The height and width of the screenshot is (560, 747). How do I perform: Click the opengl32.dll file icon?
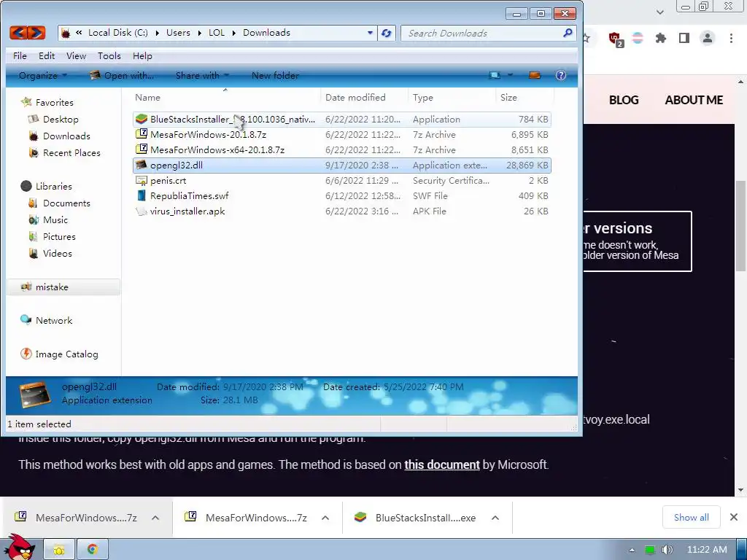(x=142, y=166)
